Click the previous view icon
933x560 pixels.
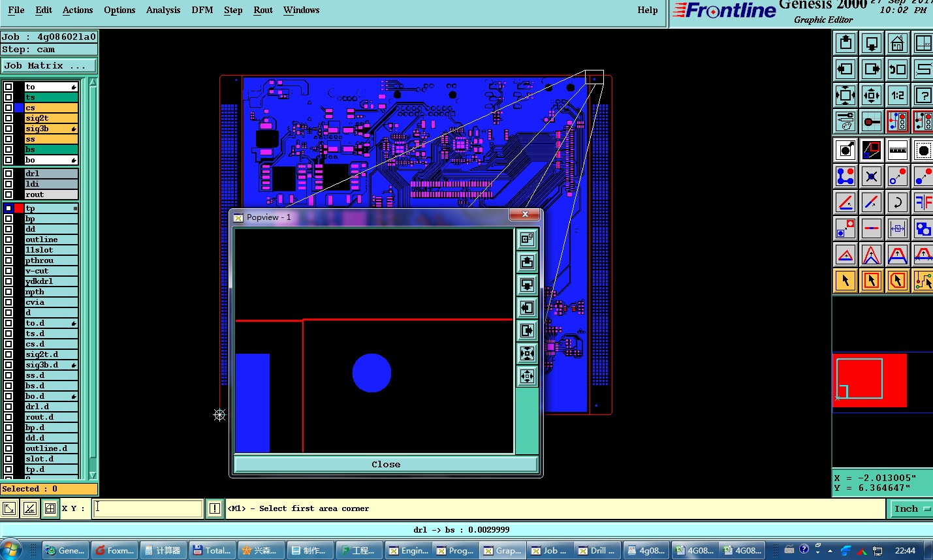click(898, 69)
